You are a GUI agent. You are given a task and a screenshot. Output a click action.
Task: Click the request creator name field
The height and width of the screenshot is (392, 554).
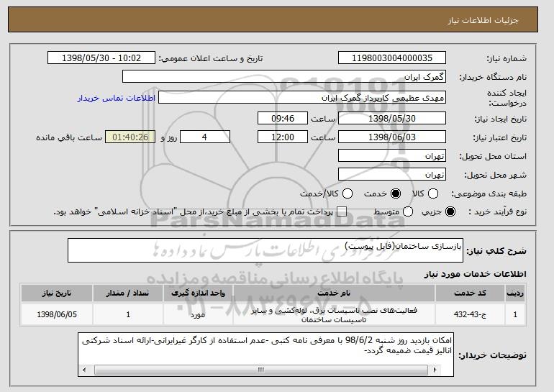(302, 98)
